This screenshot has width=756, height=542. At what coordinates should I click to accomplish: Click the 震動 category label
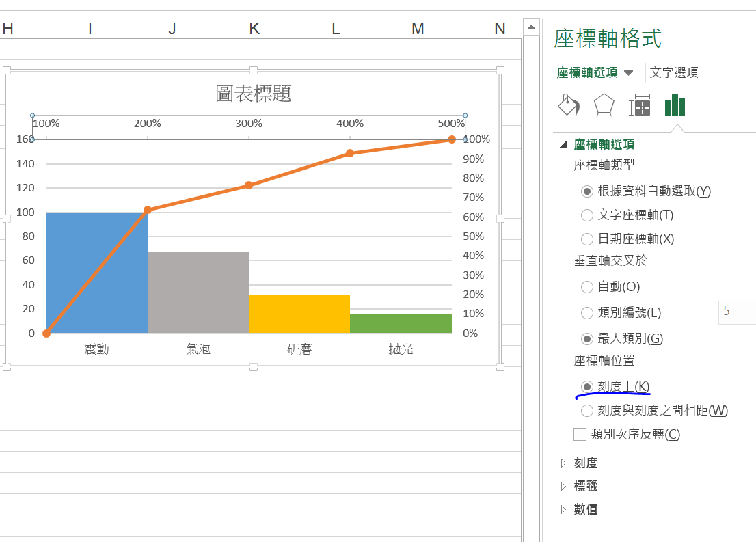click(x=97, y=349)
